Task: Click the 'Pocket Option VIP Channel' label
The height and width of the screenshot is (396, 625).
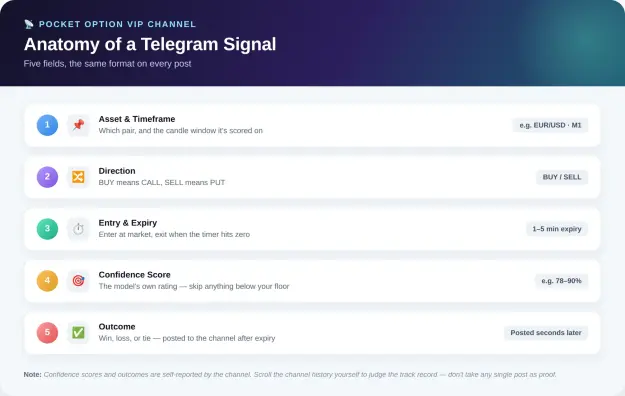Action: tap(117, 24)
